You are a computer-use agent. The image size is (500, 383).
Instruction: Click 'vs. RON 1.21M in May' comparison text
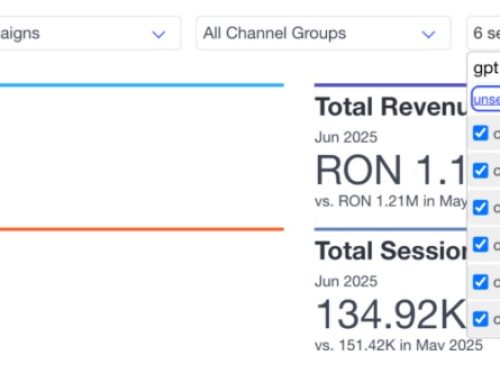tap(391, 201)
